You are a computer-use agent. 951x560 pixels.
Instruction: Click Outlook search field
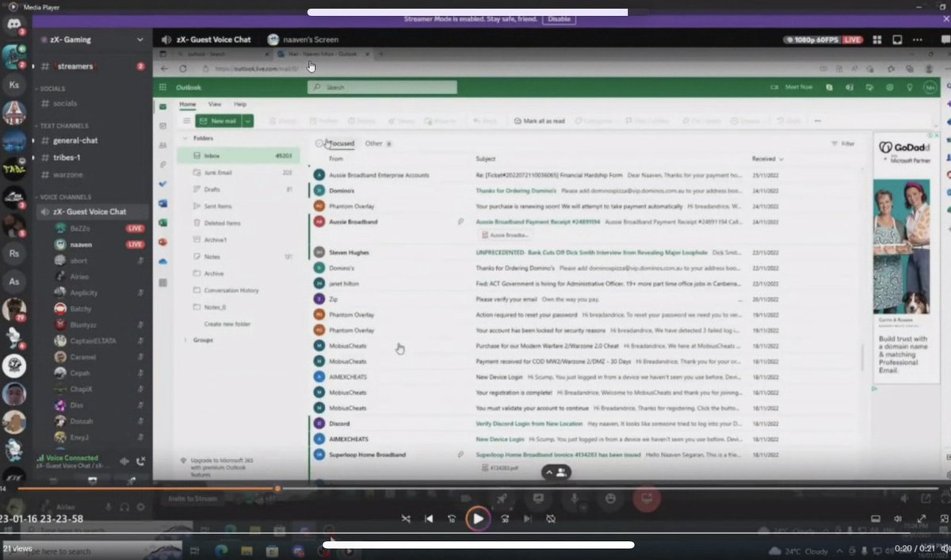click(382, 87)
